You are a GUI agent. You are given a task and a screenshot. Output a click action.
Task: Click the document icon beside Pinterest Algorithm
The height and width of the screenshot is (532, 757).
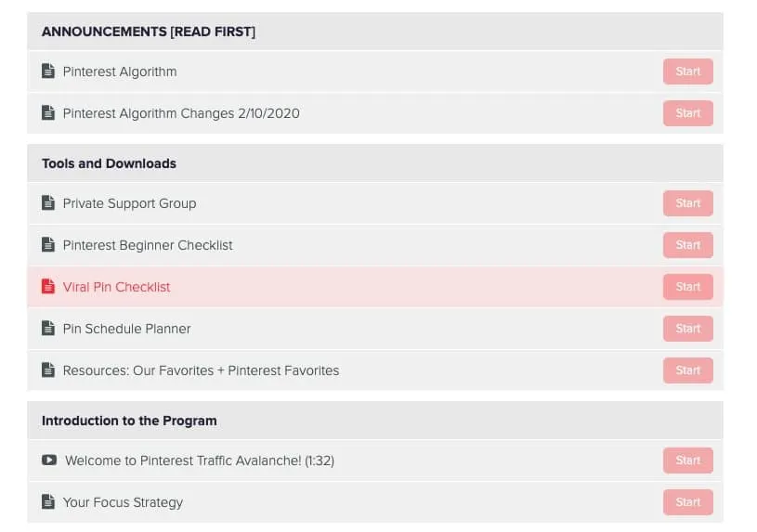48,71
